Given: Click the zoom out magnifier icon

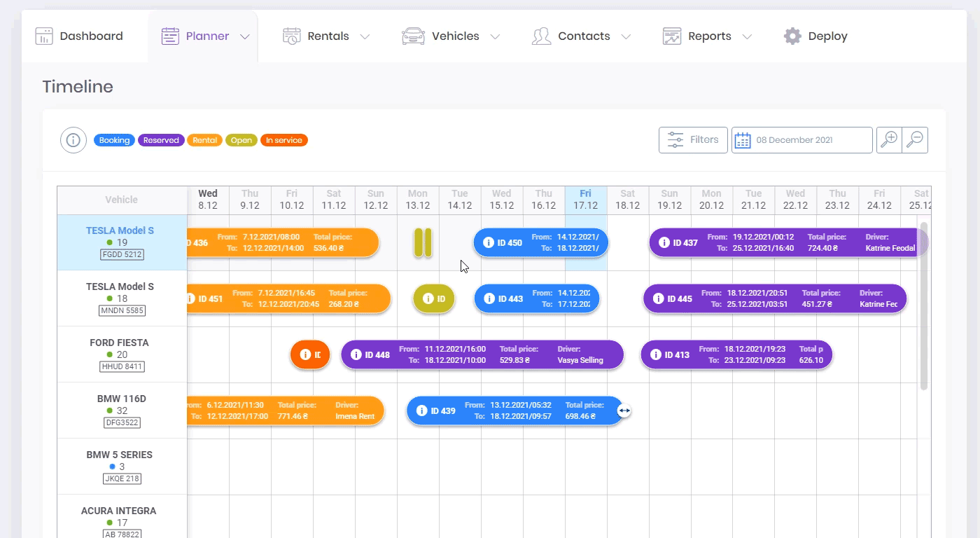Looking at the screenshot, I should tap(915, 139).
